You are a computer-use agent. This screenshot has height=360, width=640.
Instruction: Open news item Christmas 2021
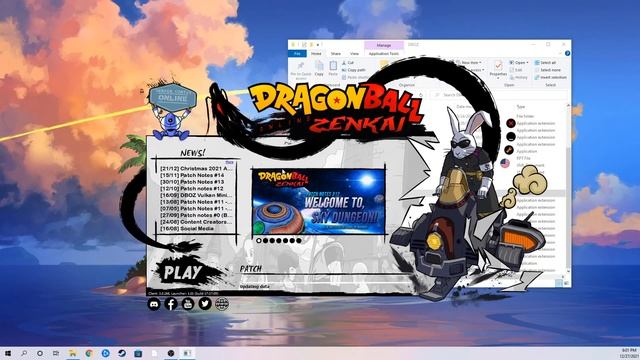(x=196, y=168)
